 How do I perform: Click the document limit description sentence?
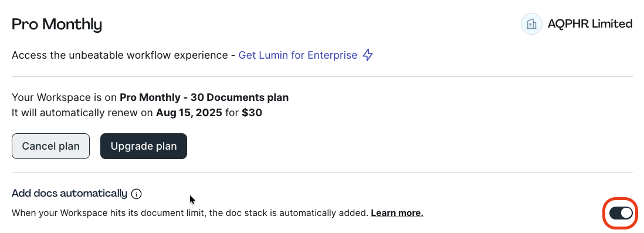190,213
